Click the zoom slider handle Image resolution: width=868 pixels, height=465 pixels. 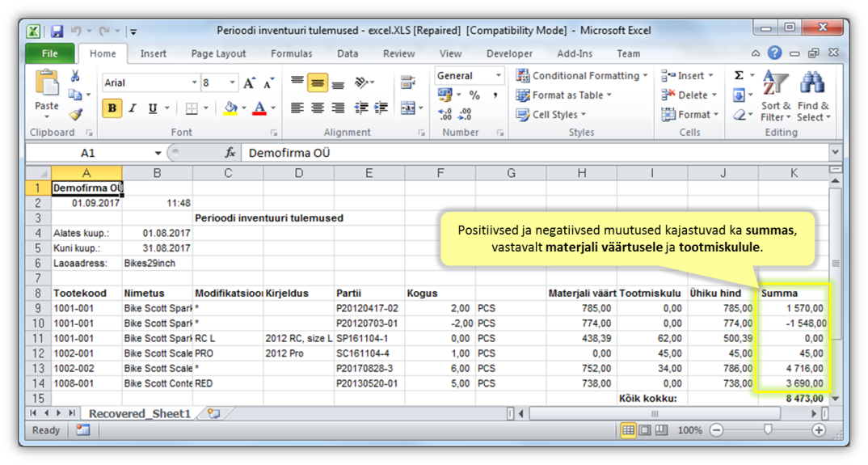[768, 429]
